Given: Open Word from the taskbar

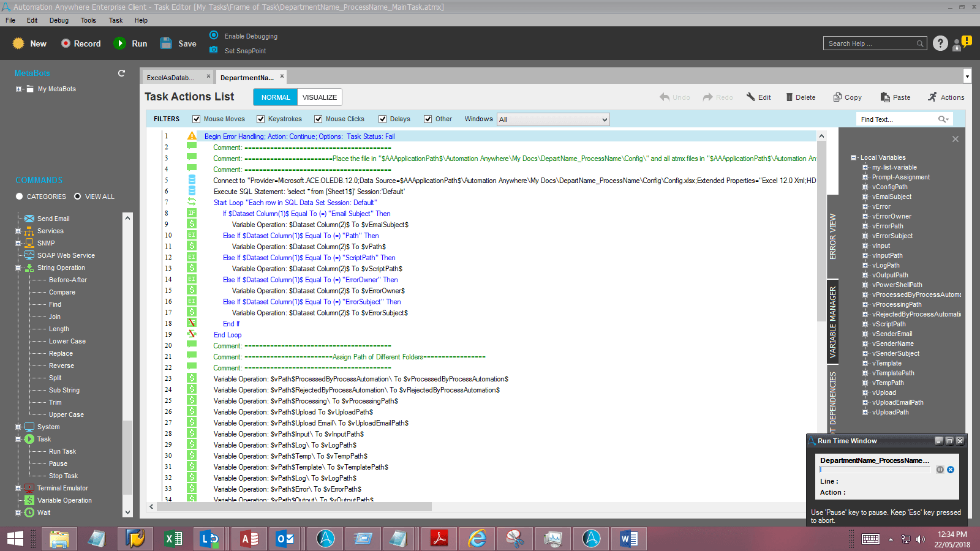Looking at the screenshot, I should (x=629, y=539).
